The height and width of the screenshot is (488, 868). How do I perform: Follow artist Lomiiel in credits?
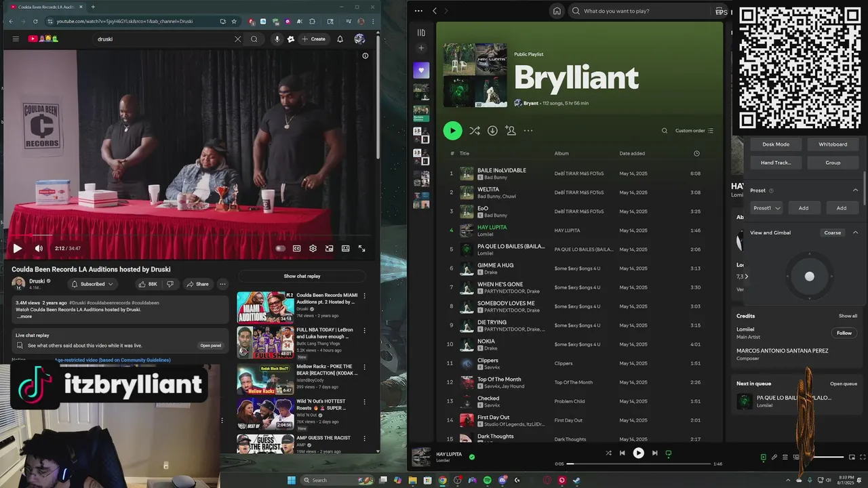pyautogui.click(x=844, y=333)
